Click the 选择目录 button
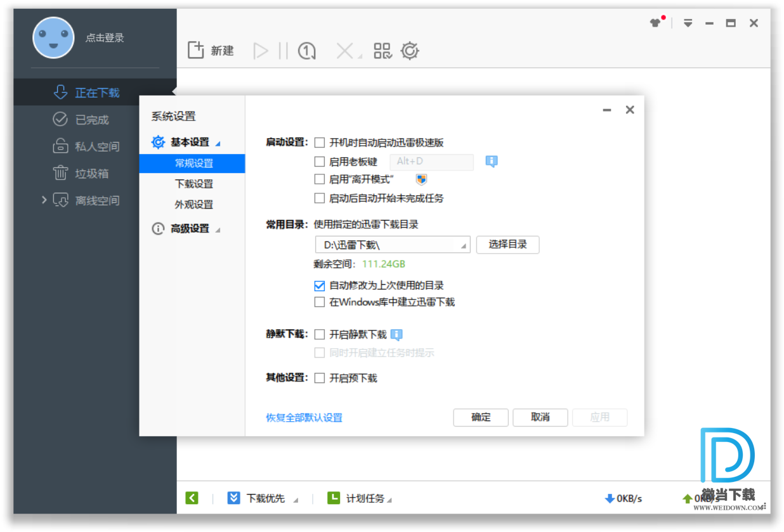Screen dimensions: 784x532 (507, 244)
